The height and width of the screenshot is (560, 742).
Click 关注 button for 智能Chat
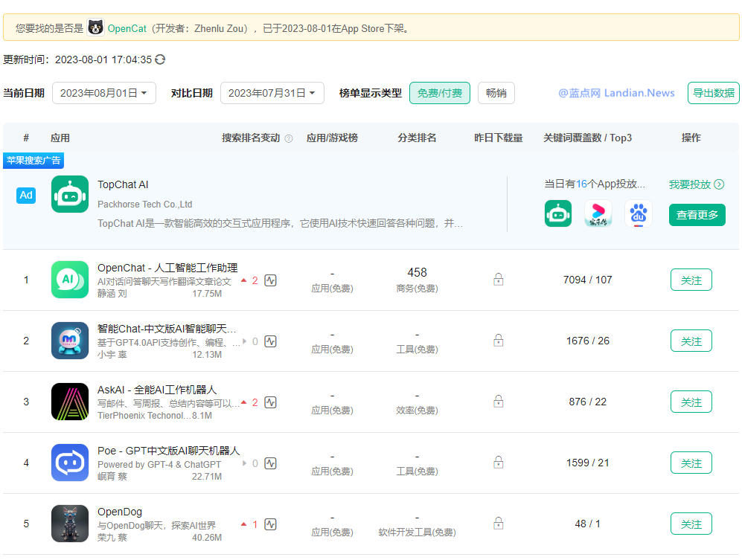point(691,341)
